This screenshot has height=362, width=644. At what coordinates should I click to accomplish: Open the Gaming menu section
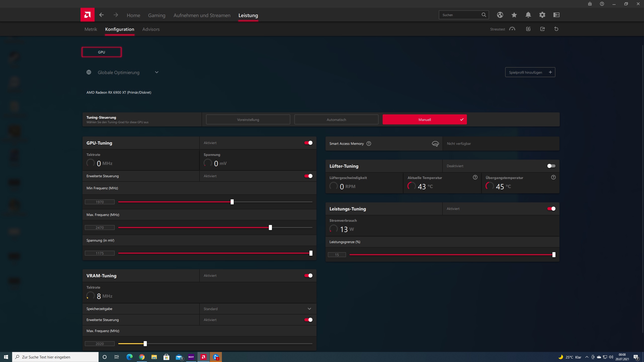(157, 15)
